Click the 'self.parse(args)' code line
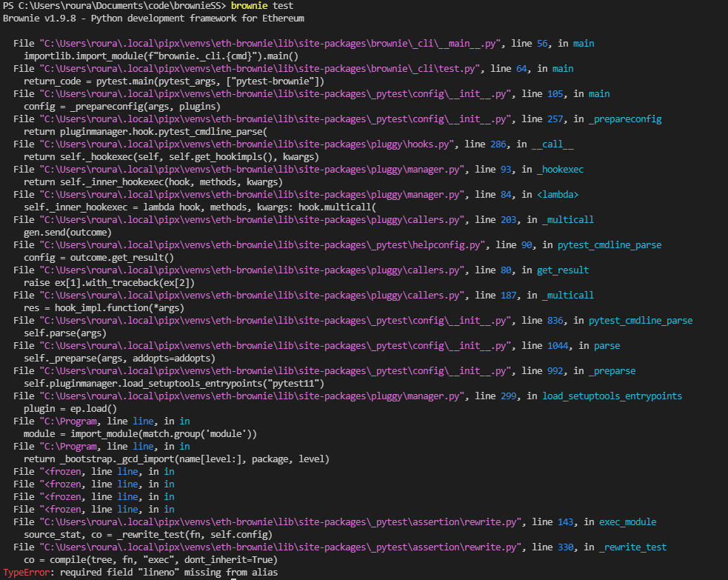The height and width of the screenshot is (580, 728). pos(65,333)
